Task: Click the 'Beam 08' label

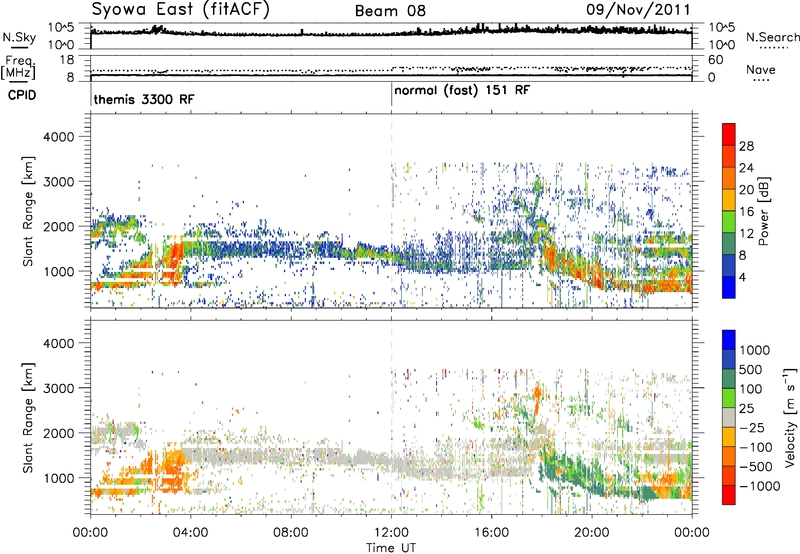Action: [390, 11]
